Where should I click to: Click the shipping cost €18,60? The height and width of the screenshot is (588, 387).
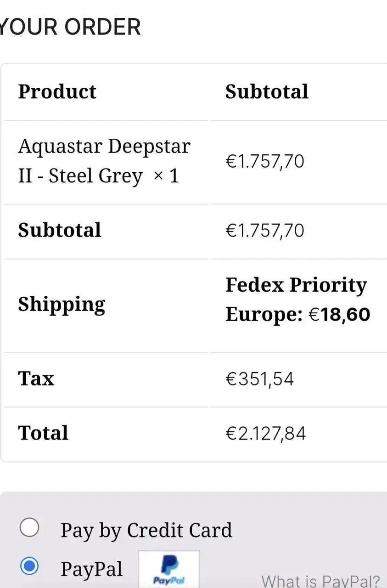338,315
